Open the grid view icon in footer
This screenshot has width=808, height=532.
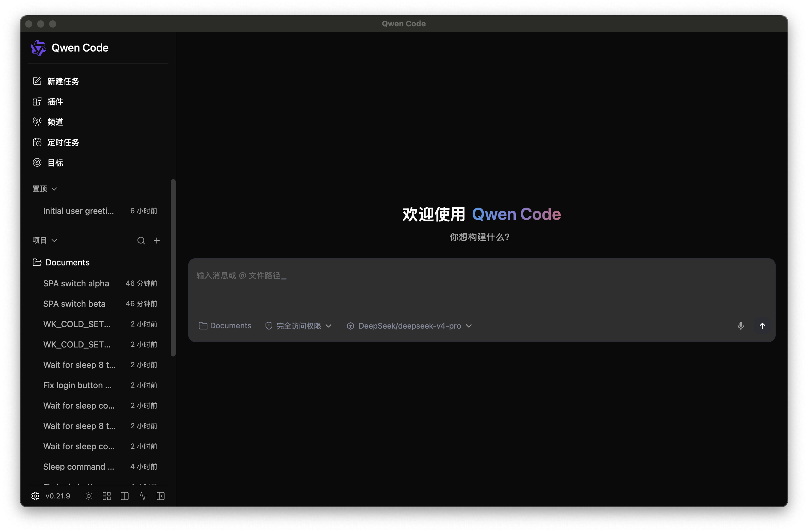tap(107, 496)
